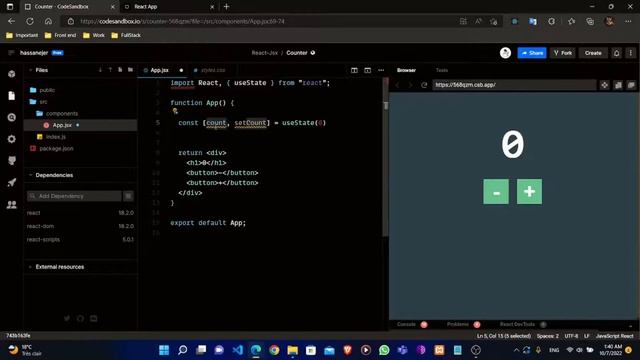This screenshot has height=360, width=640.
Task: Click the download arrow in Files header
Action: 100,70
